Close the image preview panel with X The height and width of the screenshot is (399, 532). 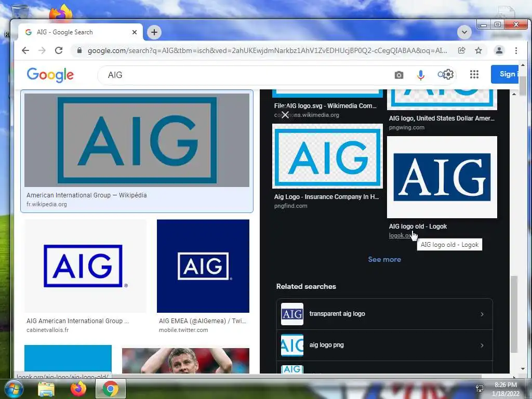(285, 115)
